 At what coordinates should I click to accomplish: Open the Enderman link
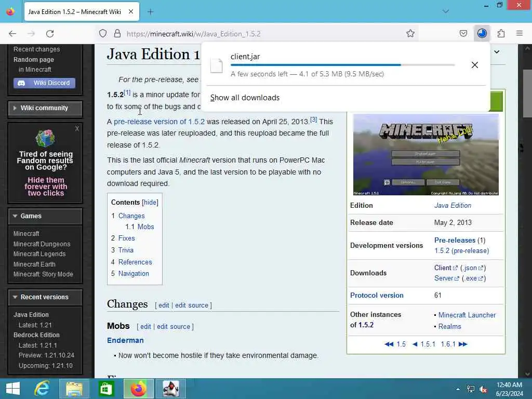tap(125, 340)
